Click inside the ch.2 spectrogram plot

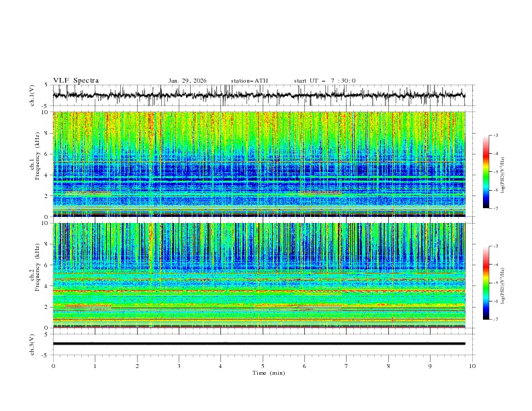(x=259, y=275)
